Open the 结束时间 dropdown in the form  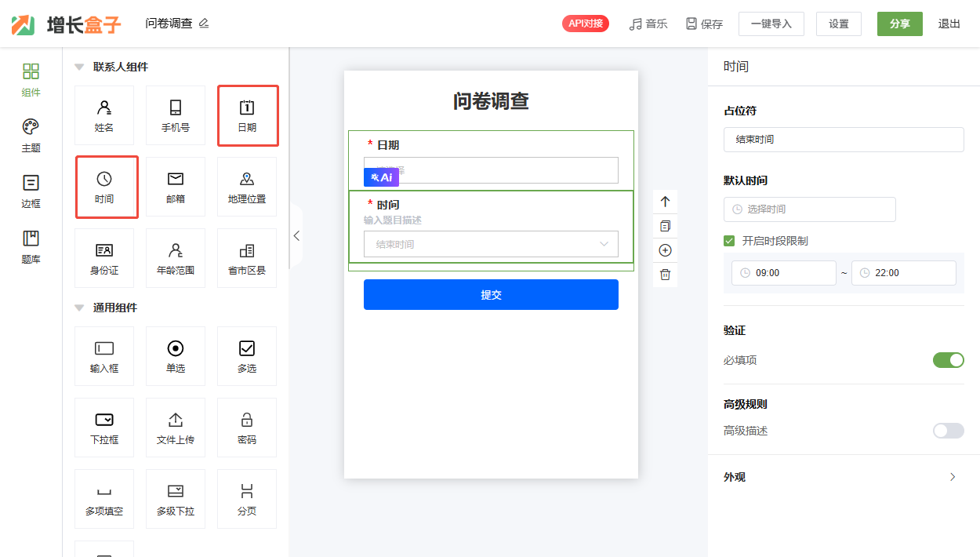click(491, 244)
